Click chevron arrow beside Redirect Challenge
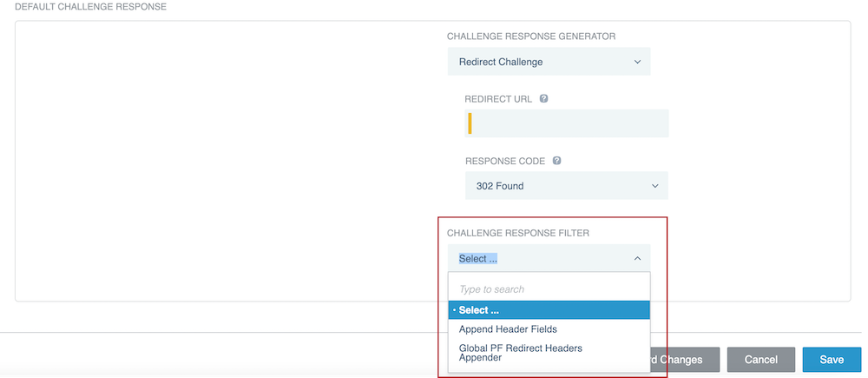This screenshot has height=378, width=868. pos(637,62)
